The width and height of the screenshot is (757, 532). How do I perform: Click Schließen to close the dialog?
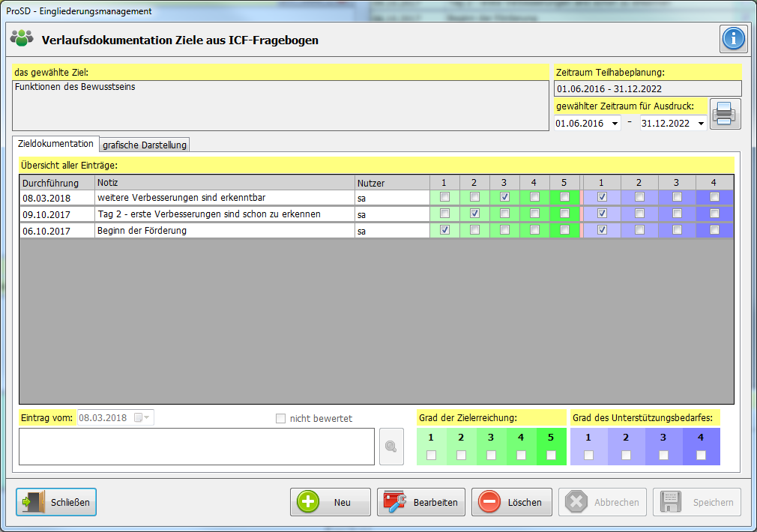(56, 502)
